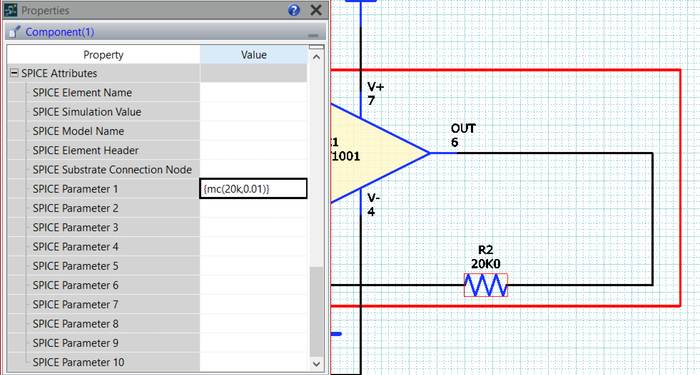This screenshot has width=700, height=375.
Task: Select the op-amp triangle symbol
Action: point(379,153)
